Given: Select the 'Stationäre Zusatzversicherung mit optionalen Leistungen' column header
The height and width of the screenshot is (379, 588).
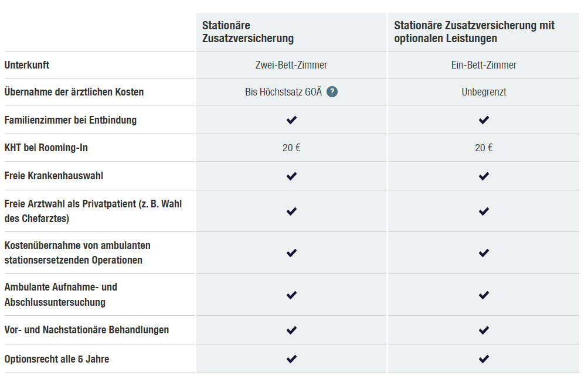Looking at the screenshot, I should [x=474, y=32].
